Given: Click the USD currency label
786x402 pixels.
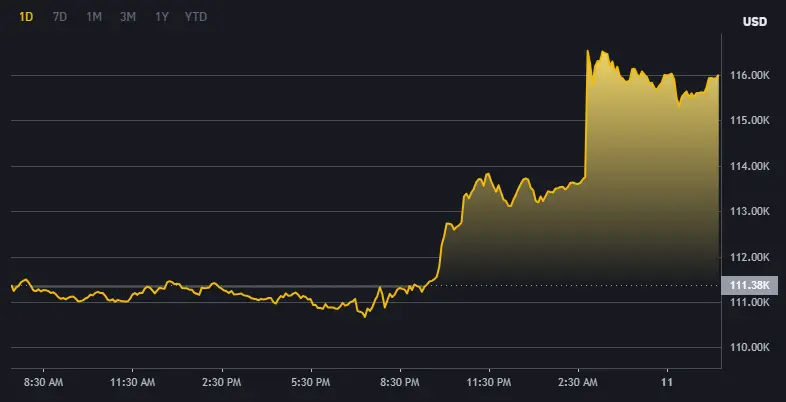Looking at the screenshot, I should 754,22.
